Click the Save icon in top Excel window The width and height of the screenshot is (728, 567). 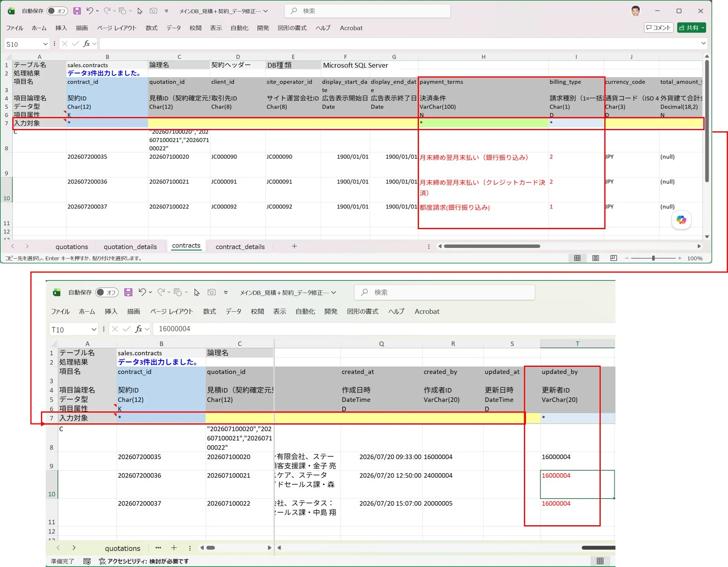(x=77, y=11)
